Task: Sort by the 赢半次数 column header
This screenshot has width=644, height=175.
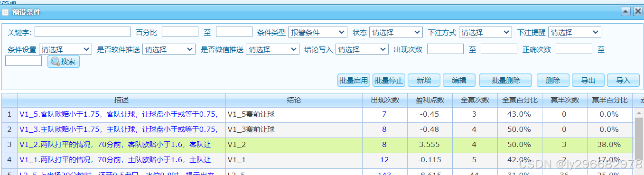Action: click(564, 100)
